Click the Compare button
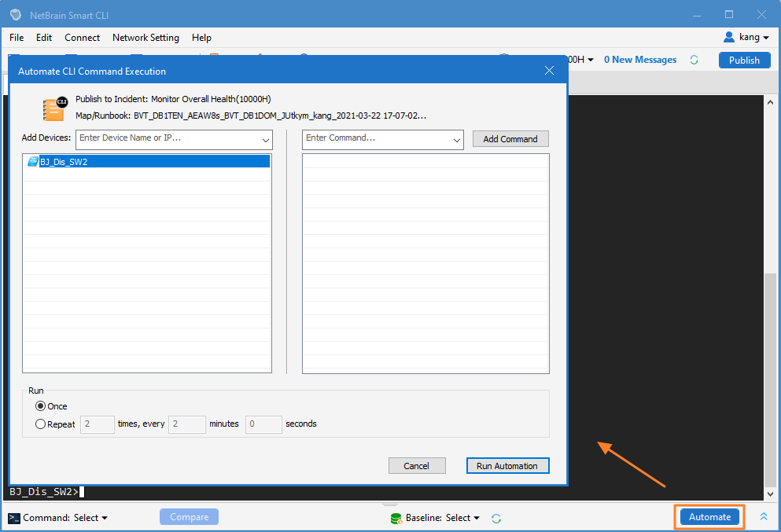The image size is (781, 532). 189,517
